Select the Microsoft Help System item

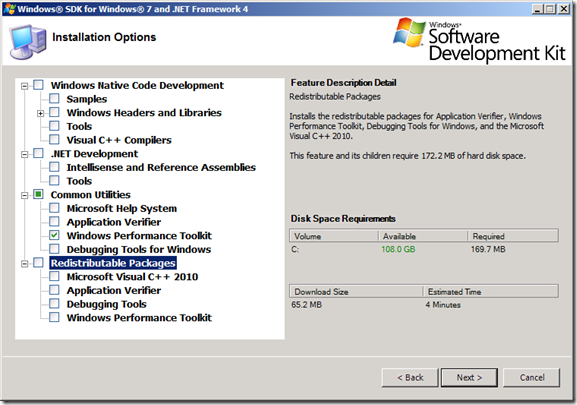pos(121,208)
